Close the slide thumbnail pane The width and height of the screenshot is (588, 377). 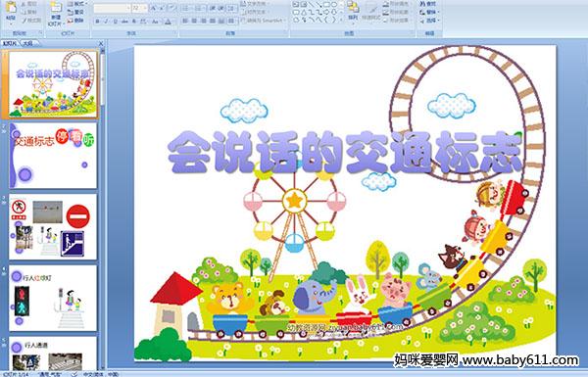pyautogui.click(x=101, y=43)
